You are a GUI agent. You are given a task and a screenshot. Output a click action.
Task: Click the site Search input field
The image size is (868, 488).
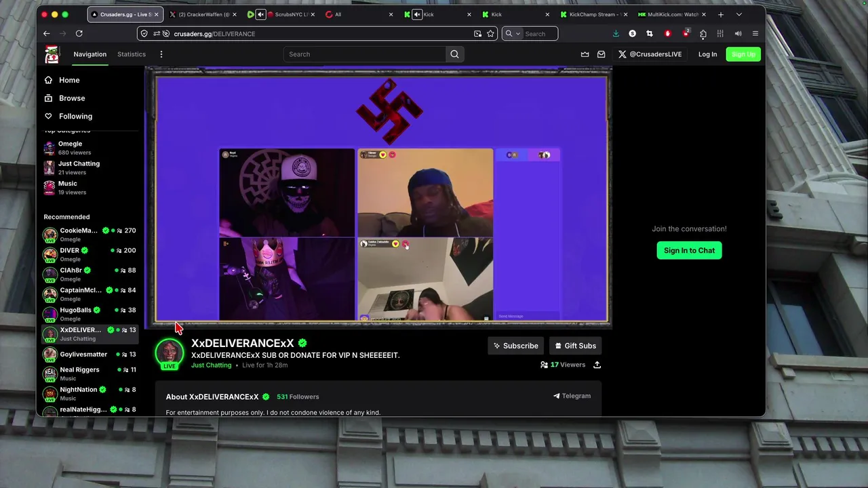pos(365,54)
